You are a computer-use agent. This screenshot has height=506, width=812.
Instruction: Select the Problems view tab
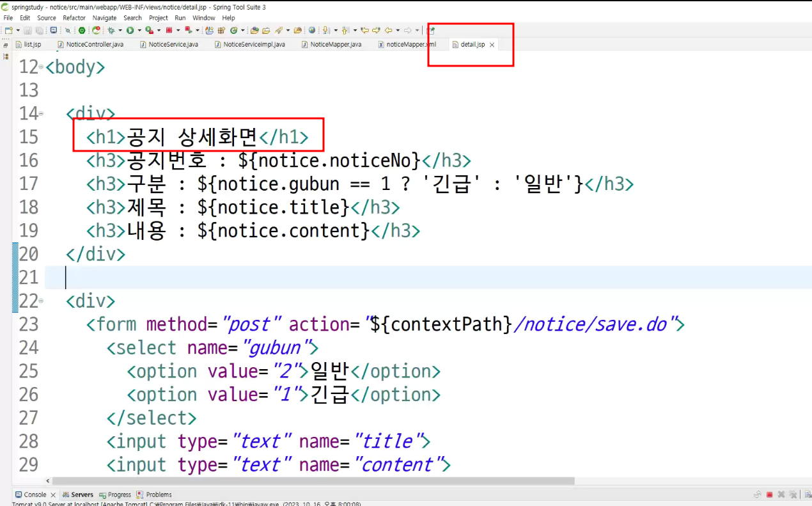pyautogui.click(x=154, y=494)
